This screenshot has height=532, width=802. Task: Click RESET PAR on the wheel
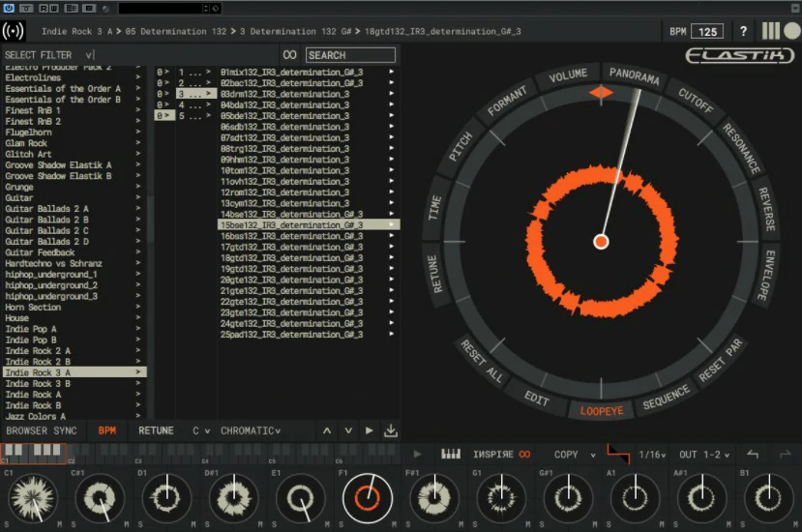point(720,360)
